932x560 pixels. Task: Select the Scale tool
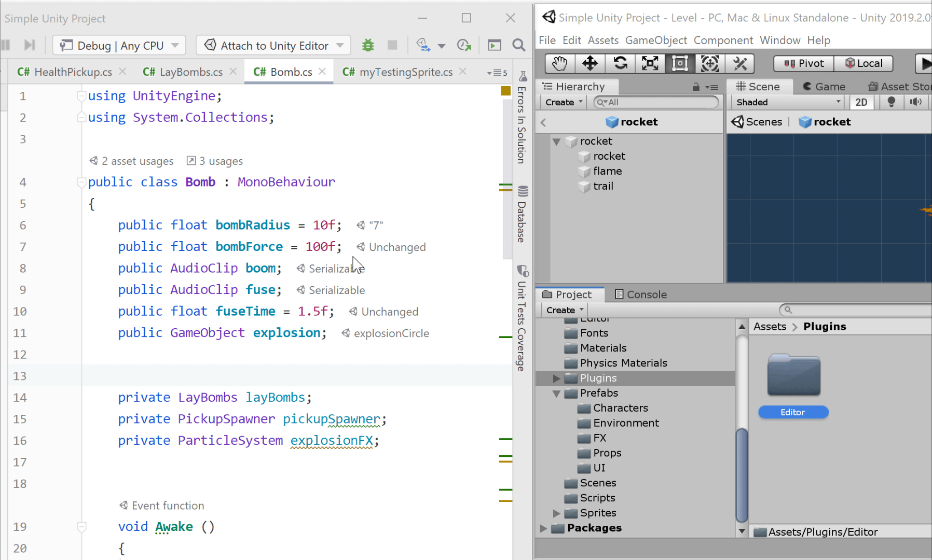coord(650,63)
